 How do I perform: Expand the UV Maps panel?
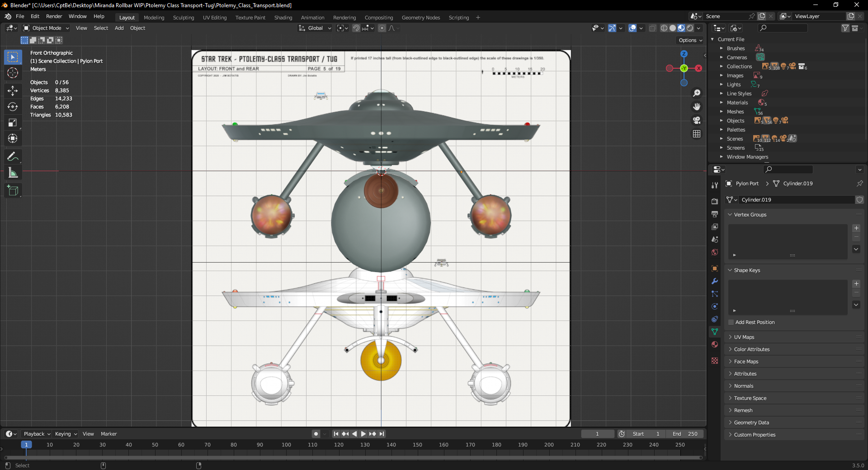tap(744, 337)
